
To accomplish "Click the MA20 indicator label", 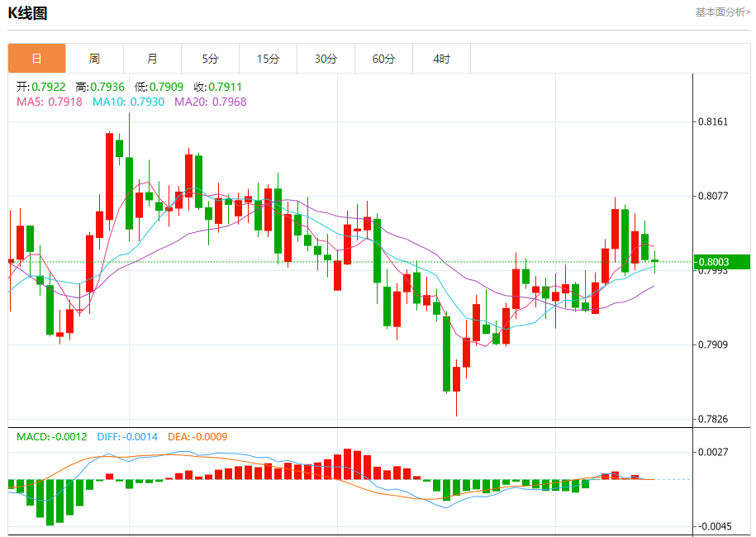I will 210,102.
